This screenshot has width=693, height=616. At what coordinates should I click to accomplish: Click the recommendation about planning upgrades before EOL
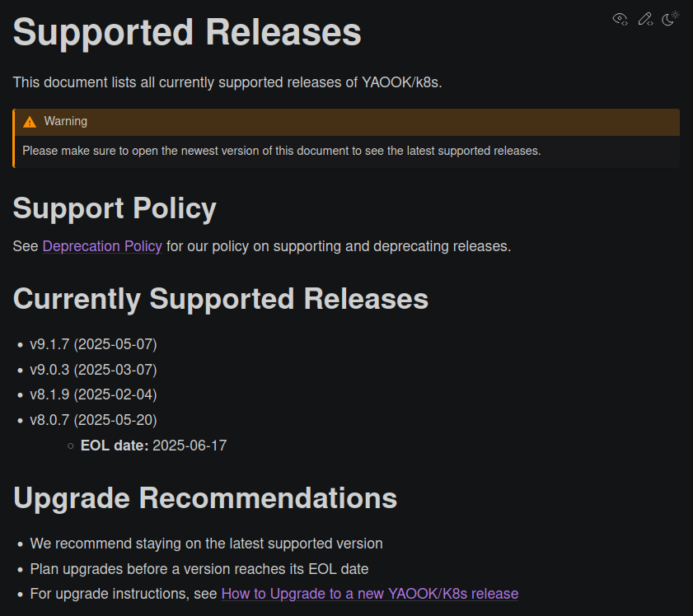tap(199, 569)
